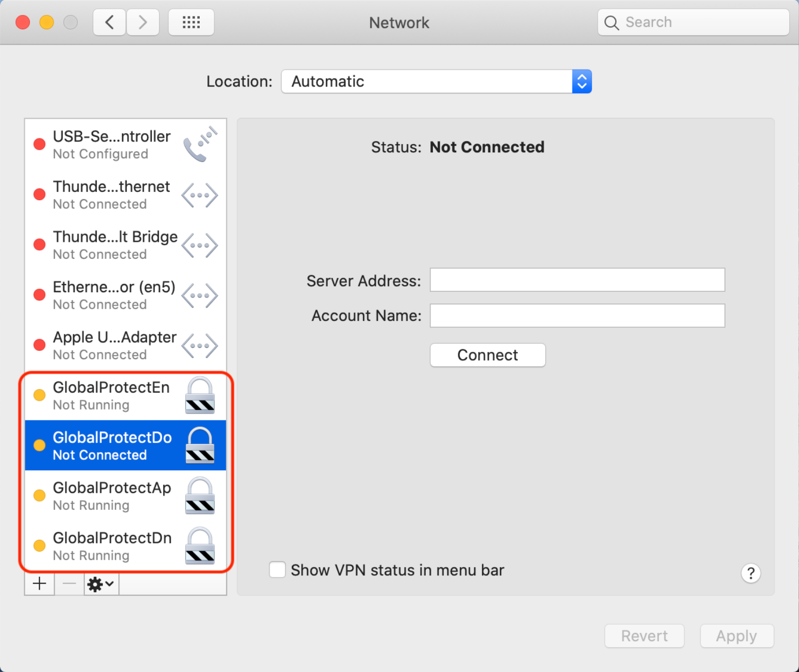Image resolution: width=799 pixels, height=672 pixels.
Task: Click the GlobalProtectDo VPN lock icon
Action: (x=200, y=445)
